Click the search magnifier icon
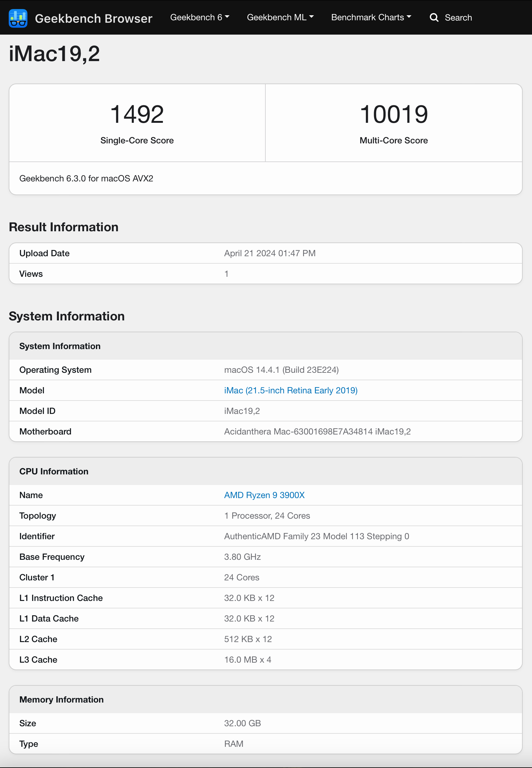Screen dimensions: 532x768 click(434, 17)
